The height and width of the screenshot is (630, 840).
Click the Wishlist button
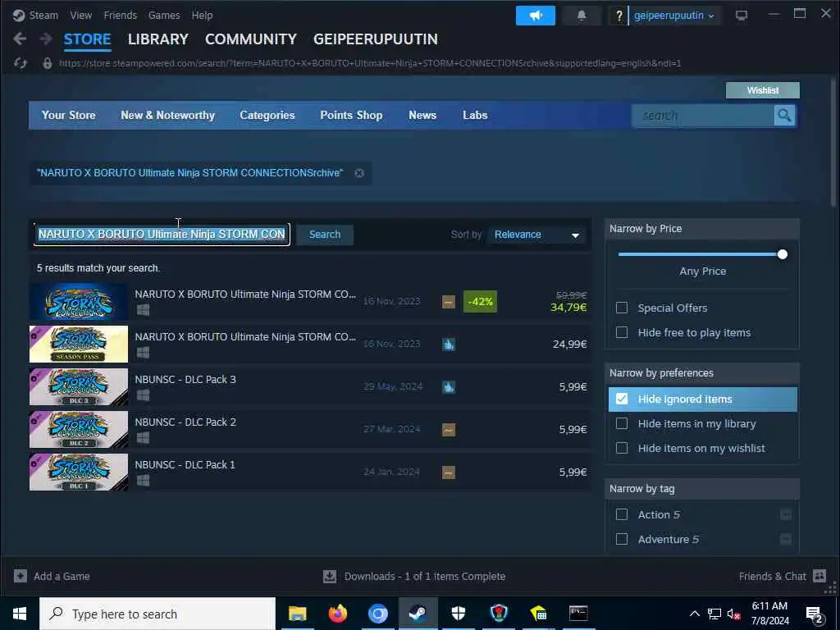763,90
